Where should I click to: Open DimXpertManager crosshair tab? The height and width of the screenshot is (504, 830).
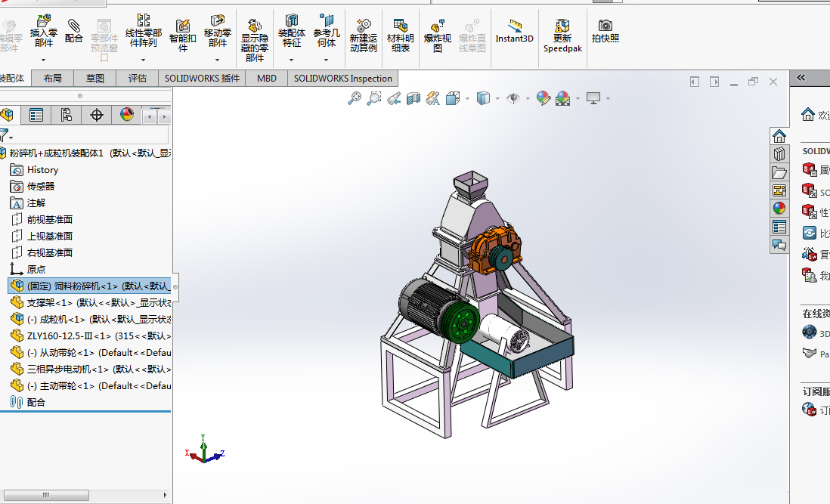96,115
